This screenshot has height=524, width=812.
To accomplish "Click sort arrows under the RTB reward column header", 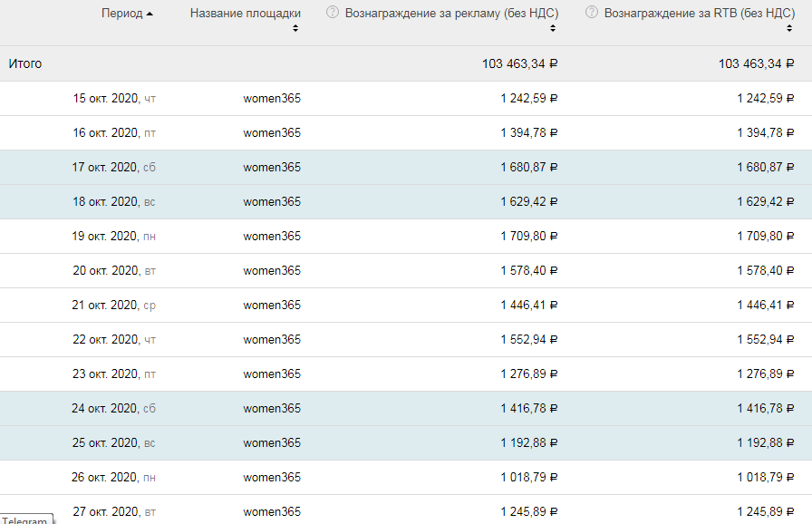I will tap(790, 29).
